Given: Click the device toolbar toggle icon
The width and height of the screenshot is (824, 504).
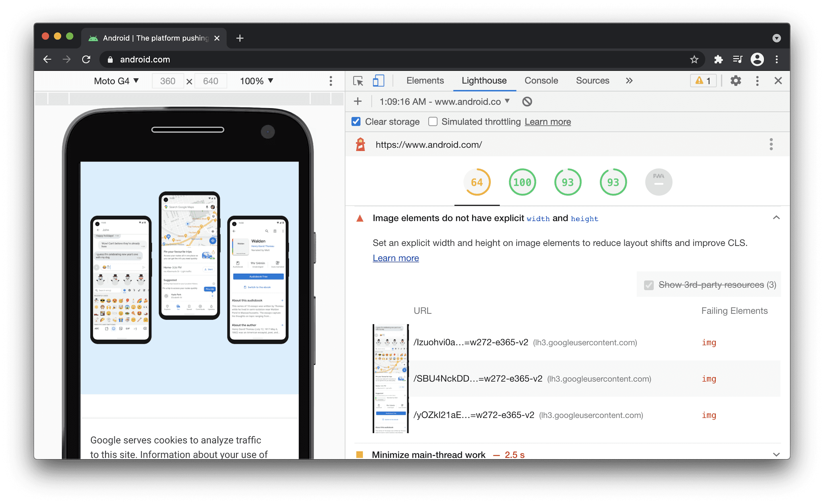Looking at the screenshot, I should point(377,81).
